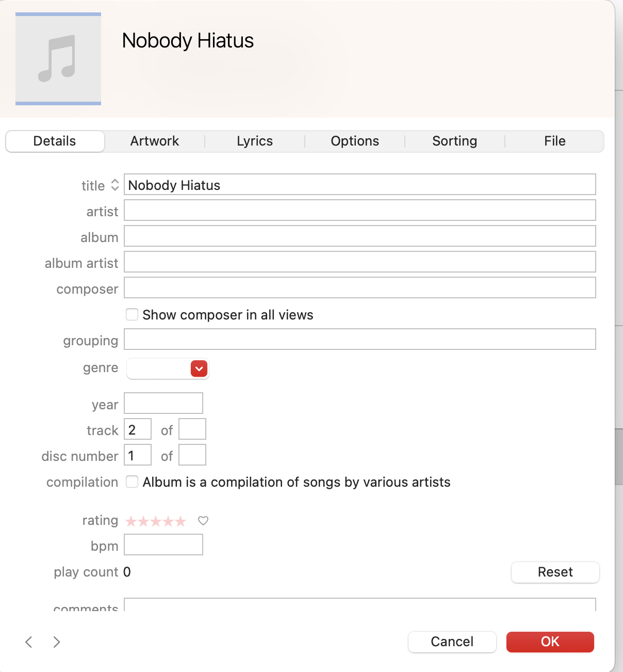Viewport: 623px width, 672px height.
Task: Click the music note album artwork placeholder
Action: (58, 59)
